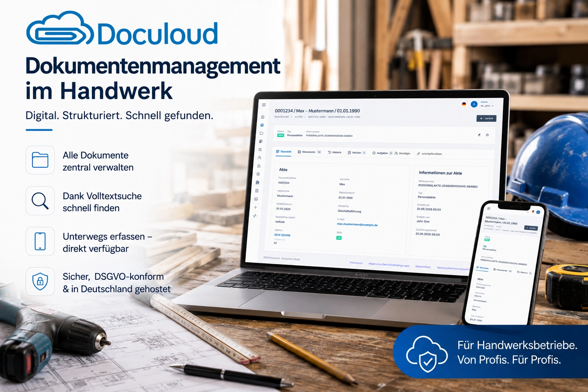Viewport: 588px width, 392px height.
Task: Open the Beteiligte tab on laptop
Action: click(402, 154)
